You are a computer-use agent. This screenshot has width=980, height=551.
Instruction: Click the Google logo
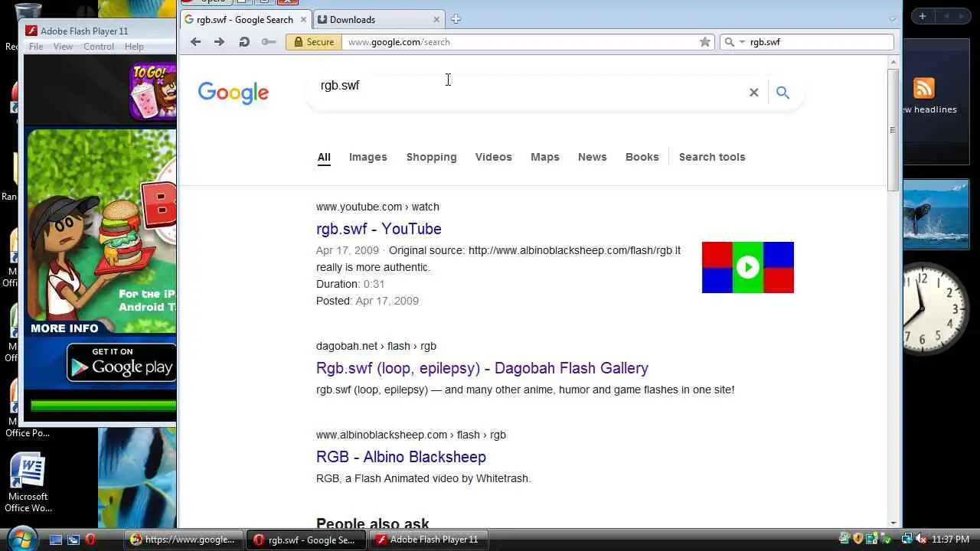pyautogui.click(x=234, y=93)
